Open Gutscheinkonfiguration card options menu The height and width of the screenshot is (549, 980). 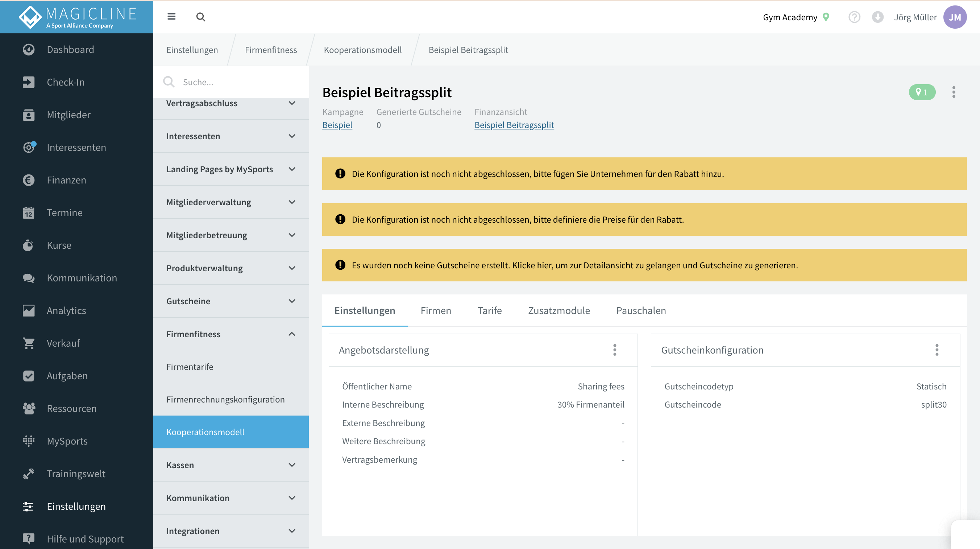937,350
